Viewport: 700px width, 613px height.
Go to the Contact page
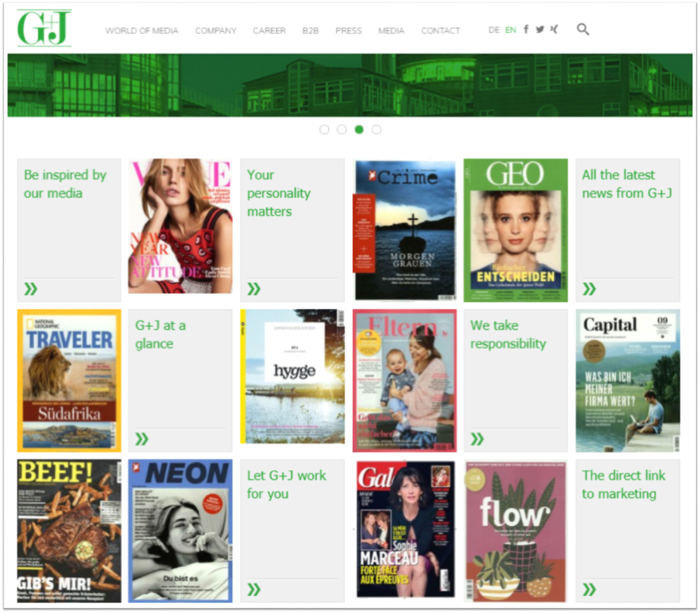click(440, 31)
